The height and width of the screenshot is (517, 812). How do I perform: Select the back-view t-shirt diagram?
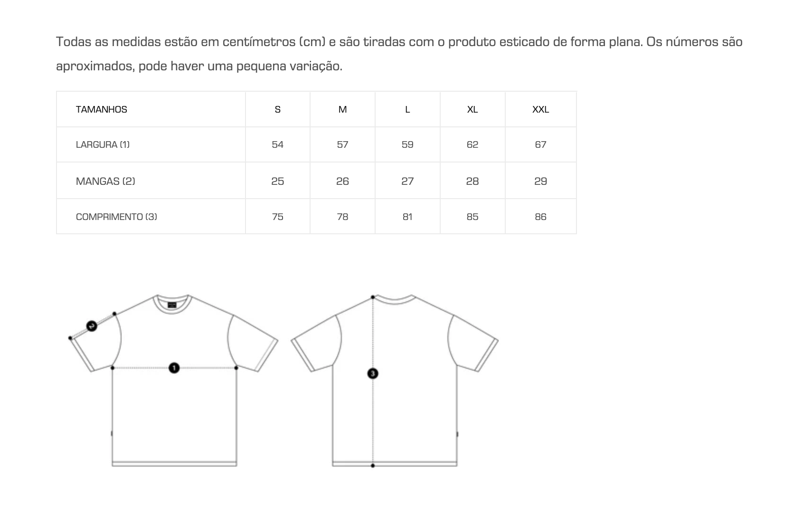pos(395,380)
